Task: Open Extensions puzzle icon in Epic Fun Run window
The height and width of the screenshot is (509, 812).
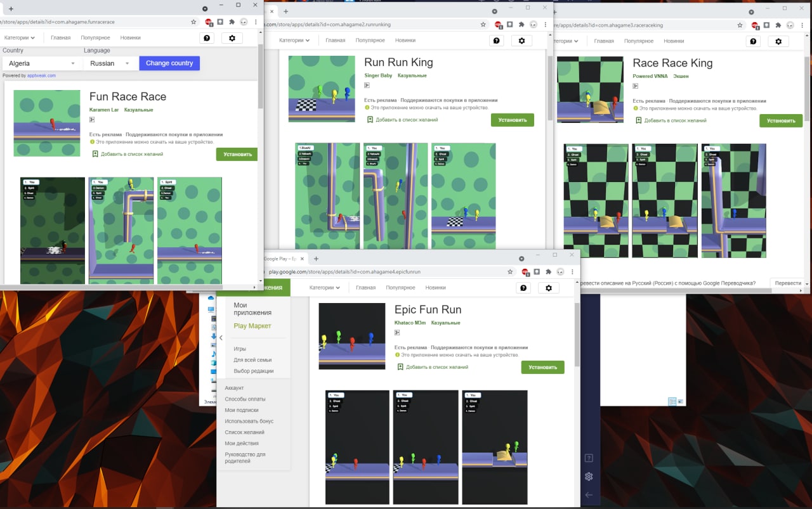Action: click(x=548, y=271)
